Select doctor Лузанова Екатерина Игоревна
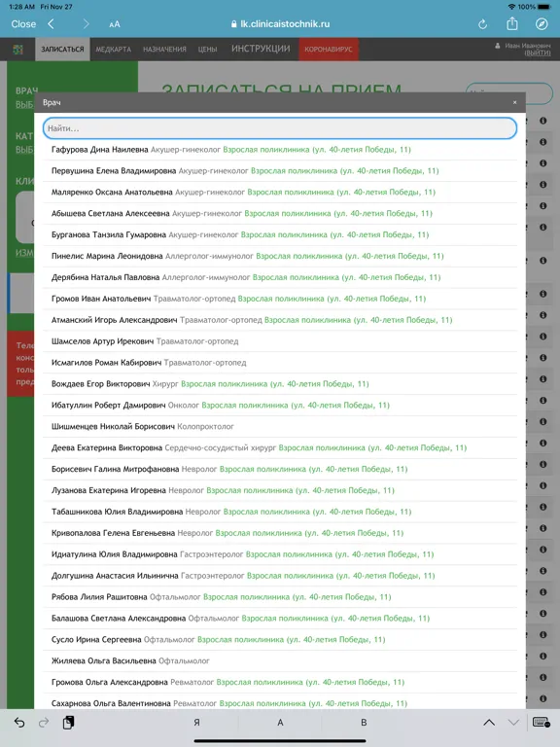 tap(280, 490)
